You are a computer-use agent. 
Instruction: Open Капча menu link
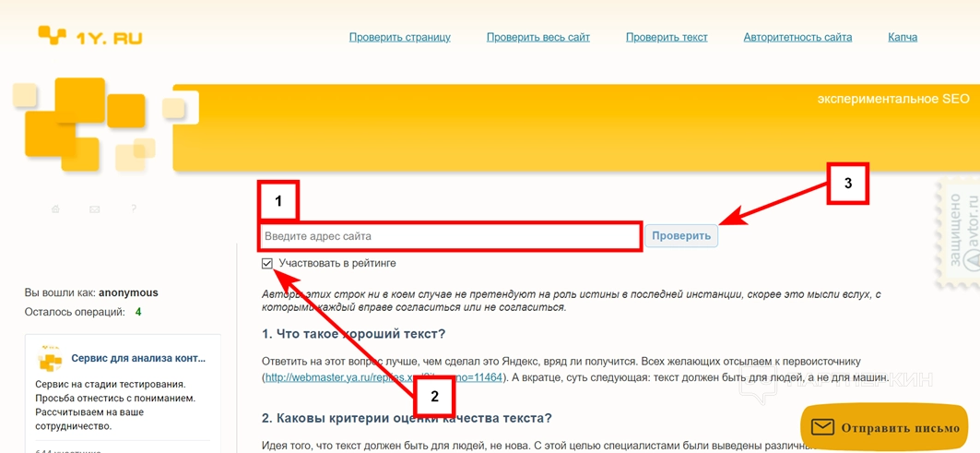pos(903,37)
